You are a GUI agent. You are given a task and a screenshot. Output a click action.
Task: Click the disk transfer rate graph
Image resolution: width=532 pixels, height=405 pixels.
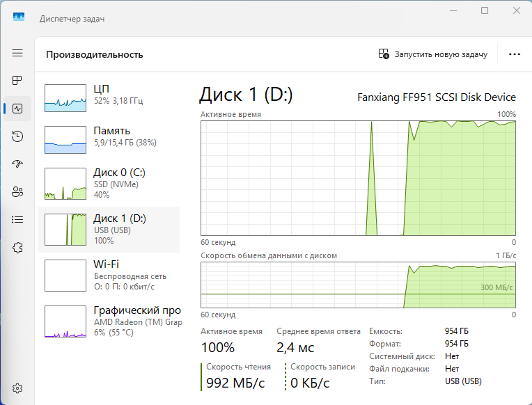[x=359, y=285]
